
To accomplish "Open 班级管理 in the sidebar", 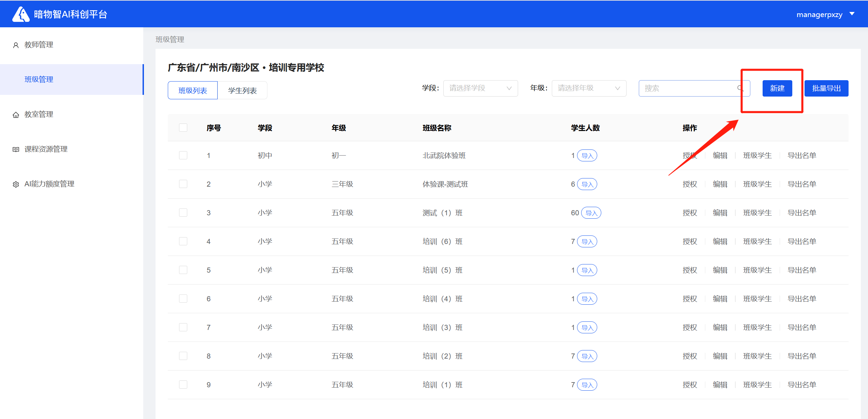I will [39, 80].
